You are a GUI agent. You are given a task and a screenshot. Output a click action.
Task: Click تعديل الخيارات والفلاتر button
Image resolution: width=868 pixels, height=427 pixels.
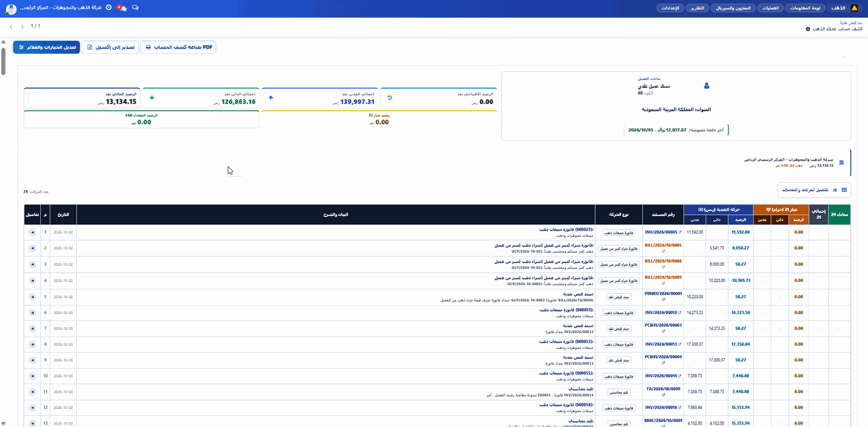coord(46,47)
